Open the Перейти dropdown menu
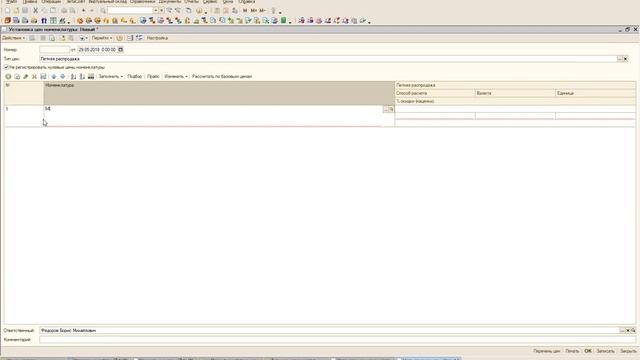The width and height of the screenshot is (640, 360). pos(102,38)
